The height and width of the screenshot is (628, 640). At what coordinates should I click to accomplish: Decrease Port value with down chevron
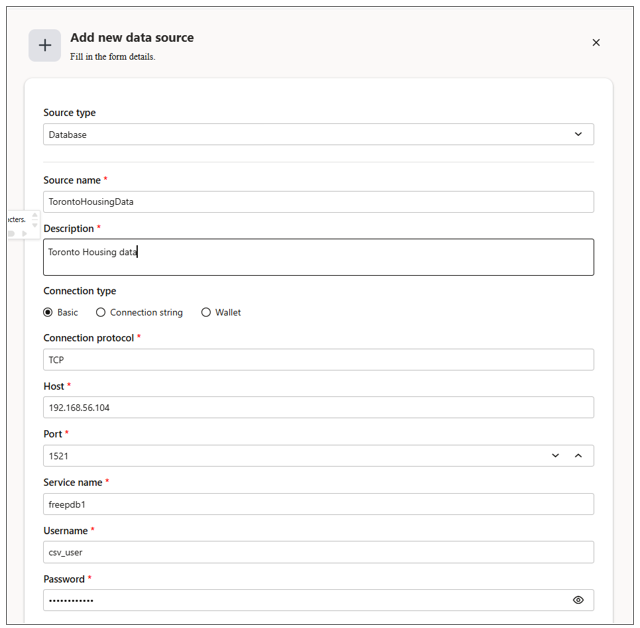556,456
